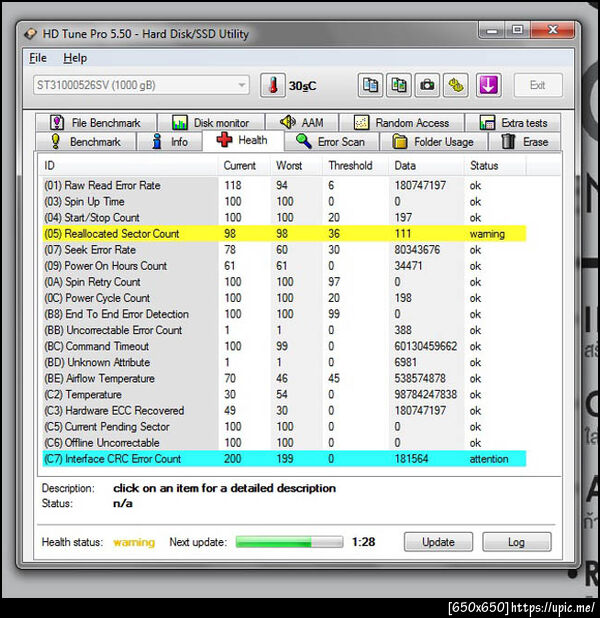600x618 pixels.
Task: Click the Status column header
Action: 495,166
